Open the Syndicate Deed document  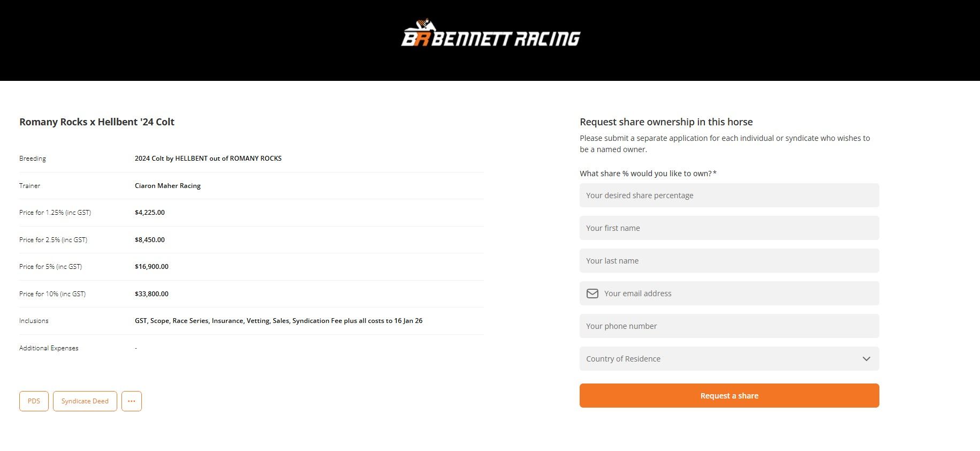(x=85, y=401)
